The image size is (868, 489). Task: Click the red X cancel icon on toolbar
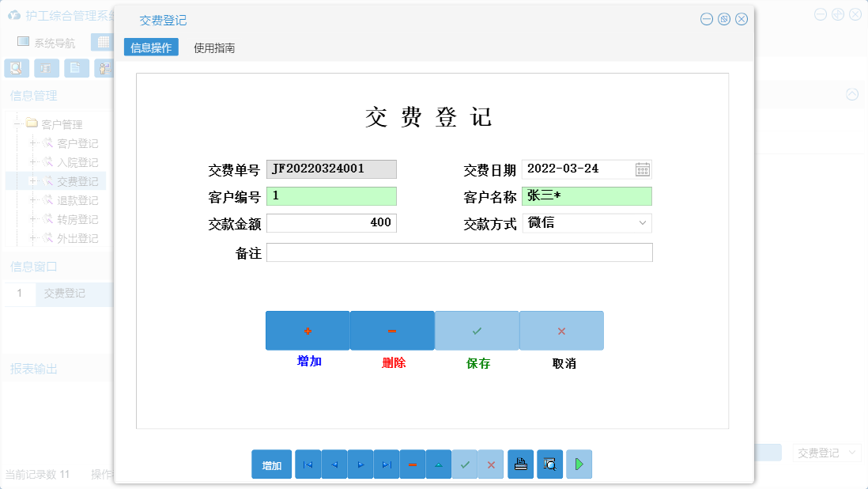click(x=491, y=464)
